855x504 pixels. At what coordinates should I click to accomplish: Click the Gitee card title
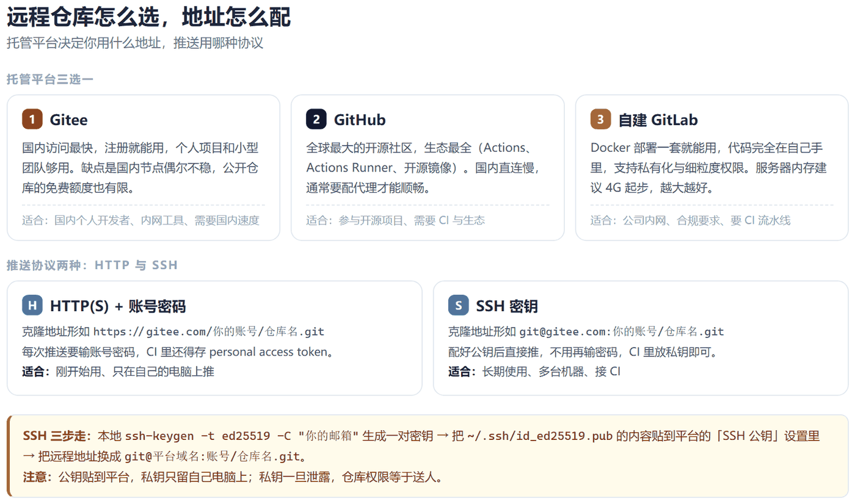69,120
